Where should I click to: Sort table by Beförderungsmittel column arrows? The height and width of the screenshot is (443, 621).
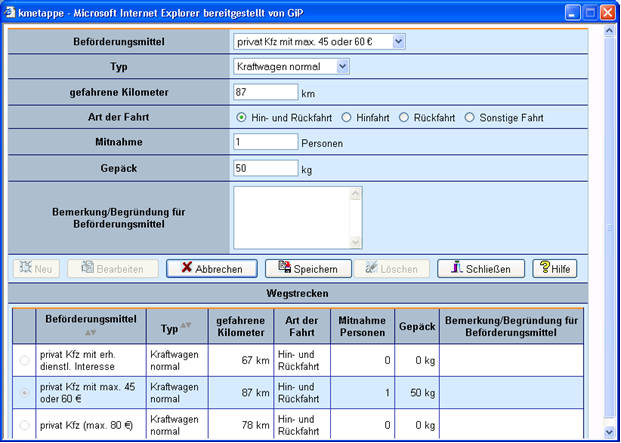point(91,333)
